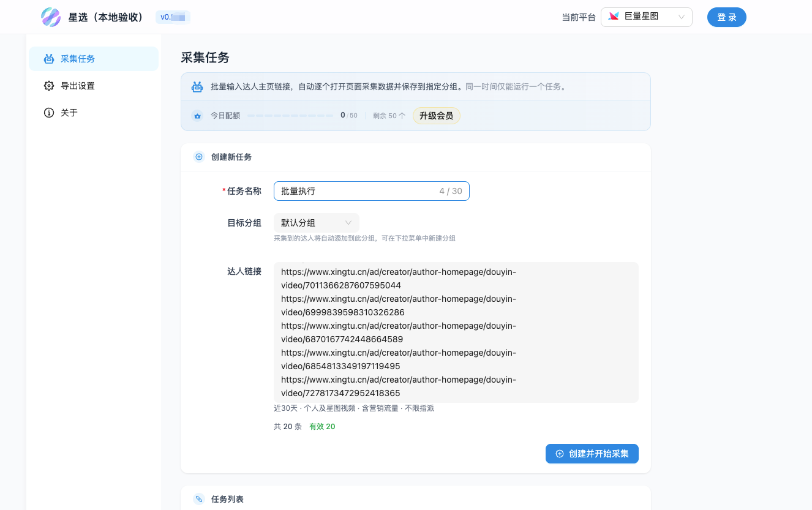
Task: Click the 当前平台 label
Action: click(x=579, y=17)
